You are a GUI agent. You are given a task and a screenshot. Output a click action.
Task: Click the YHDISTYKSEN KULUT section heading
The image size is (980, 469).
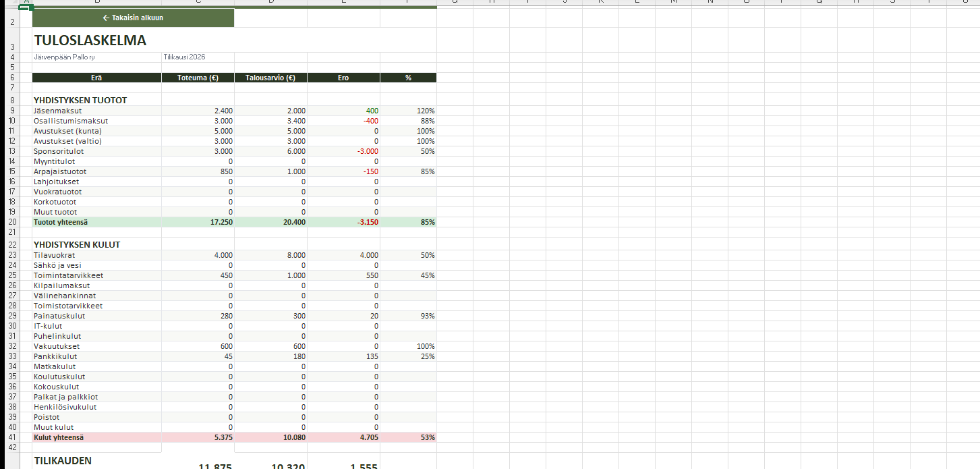coord(77,244)
